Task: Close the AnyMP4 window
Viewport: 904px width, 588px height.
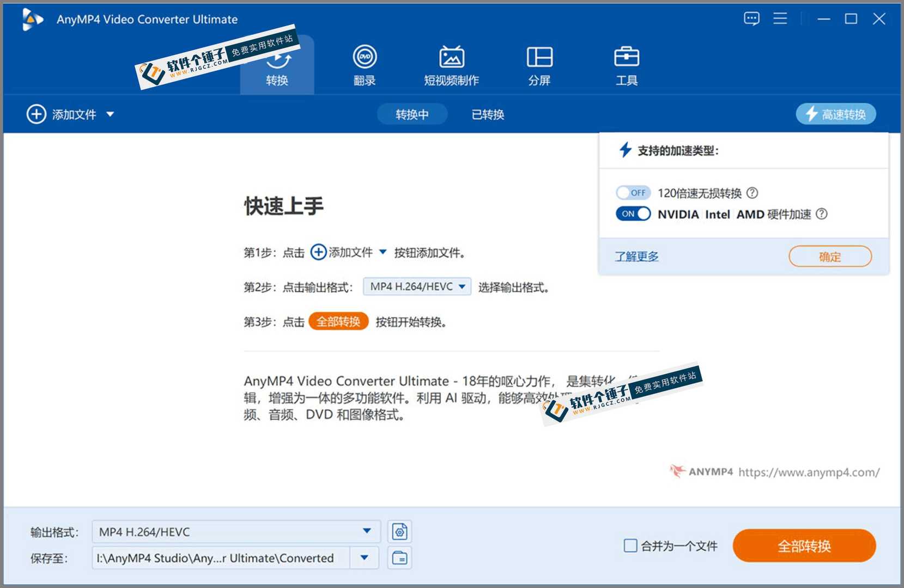Action: pos(879,19)
